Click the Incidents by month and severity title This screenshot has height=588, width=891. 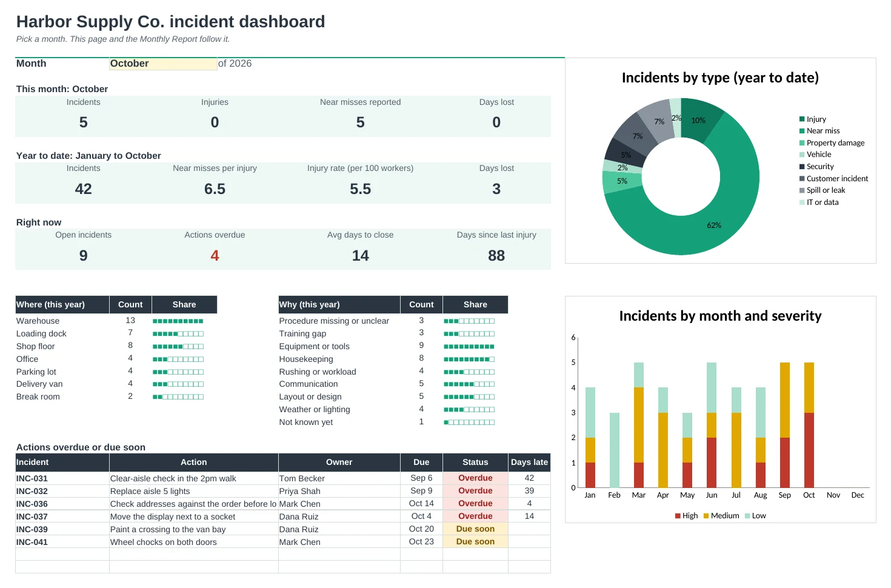720,316
